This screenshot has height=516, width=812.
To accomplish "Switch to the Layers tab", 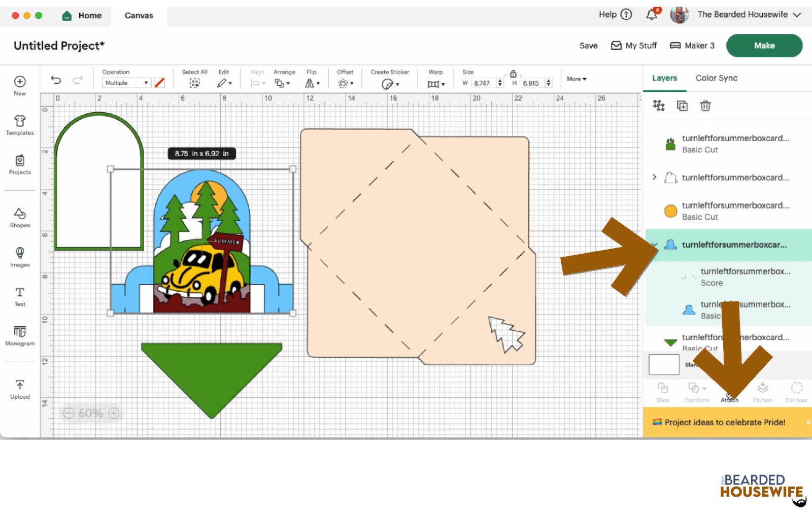I will coord(664,78).
